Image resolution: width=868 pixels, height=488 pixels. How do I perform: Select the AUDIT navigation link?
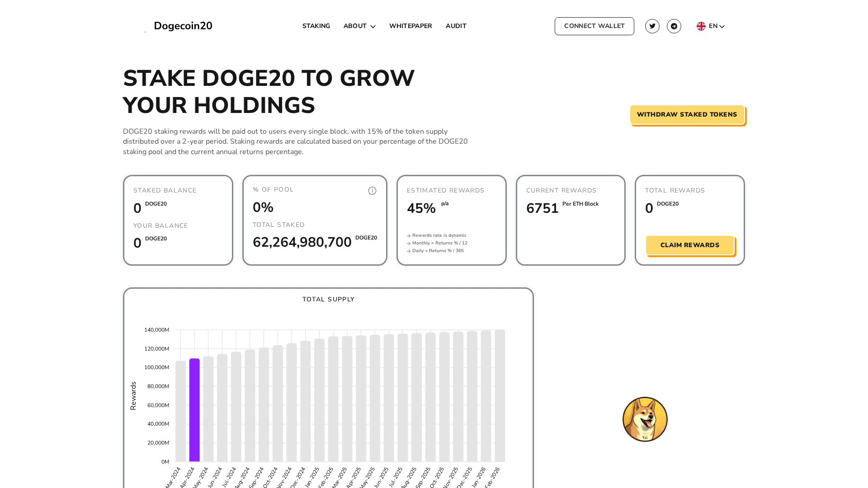456,26
